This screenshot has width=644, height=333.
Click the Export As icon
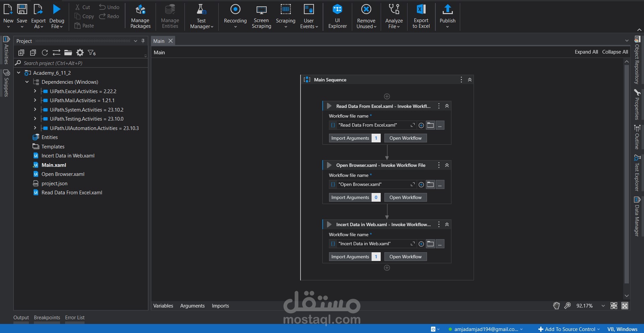coord(38,9)
